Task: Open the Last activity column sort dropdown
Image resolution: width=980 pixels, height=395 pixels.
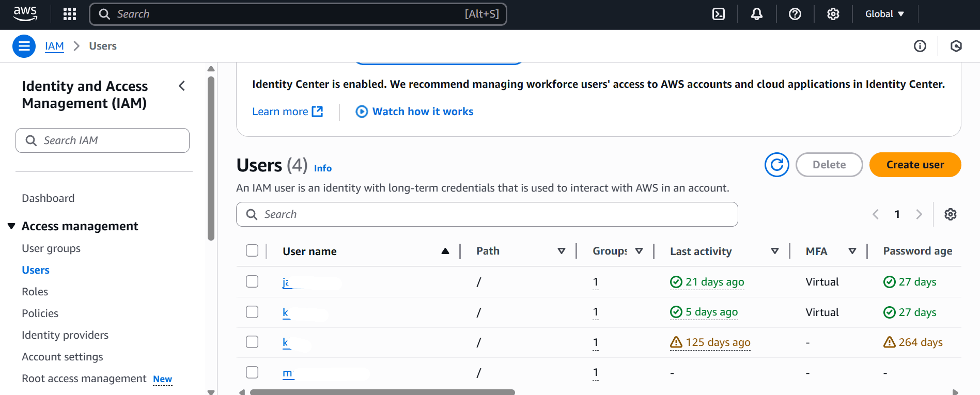Action: click(775, 251)
